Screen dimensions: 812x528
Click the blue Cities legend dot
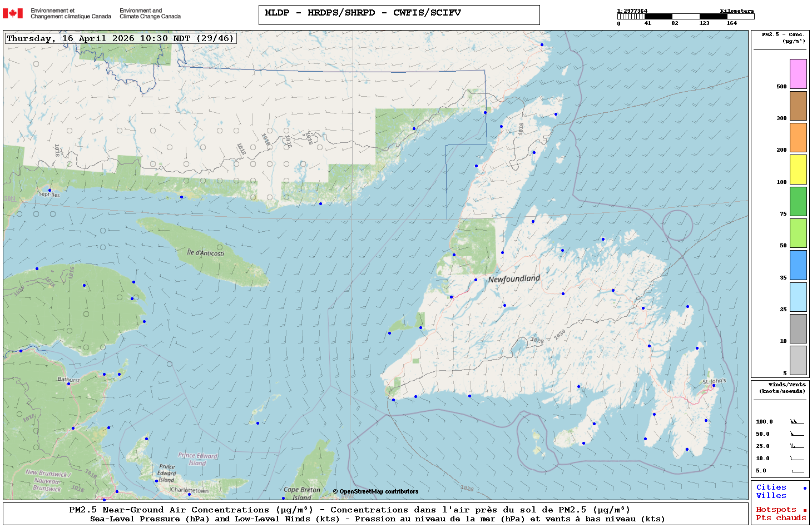tap(805, 488)
